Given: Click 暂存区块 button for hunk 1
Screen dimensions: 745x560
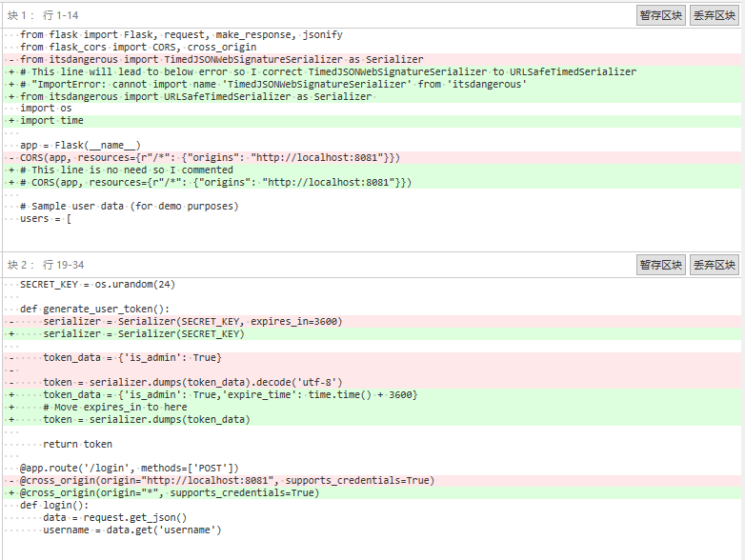Looking at the screenshot, I should click(x=660, y=15).
